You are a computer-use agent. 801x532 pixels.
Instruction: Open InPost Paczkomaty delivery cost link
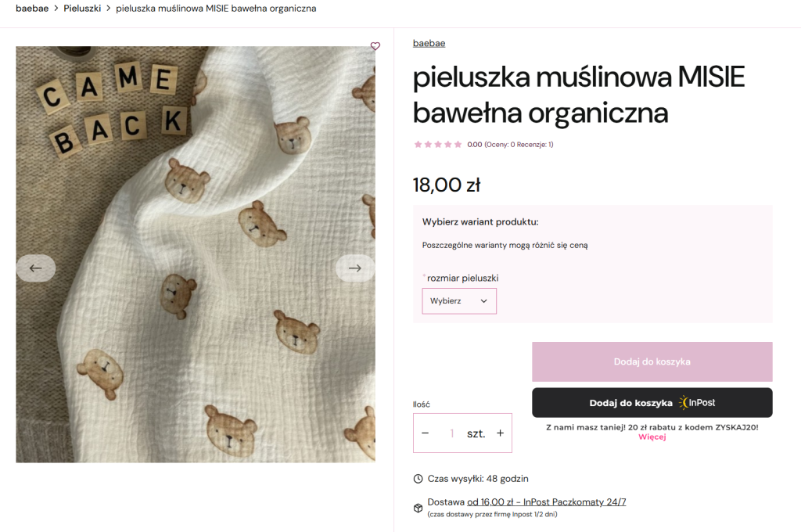(x=546, y=502)
